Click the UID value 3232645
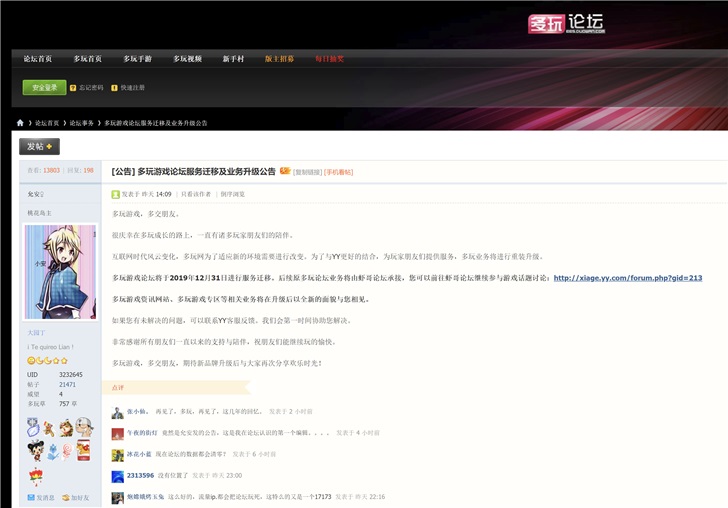The height and width of the screenshot is (508, 728). (71, 375)
